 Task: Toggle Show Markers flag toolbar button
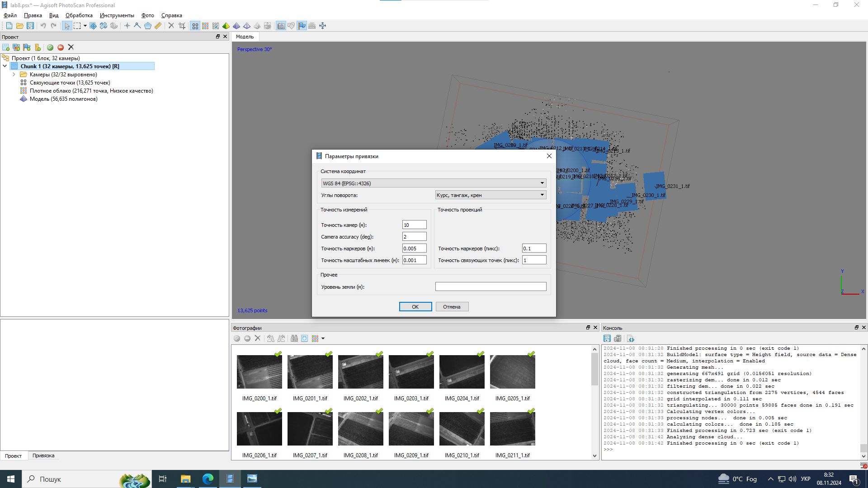pos(302,26)
